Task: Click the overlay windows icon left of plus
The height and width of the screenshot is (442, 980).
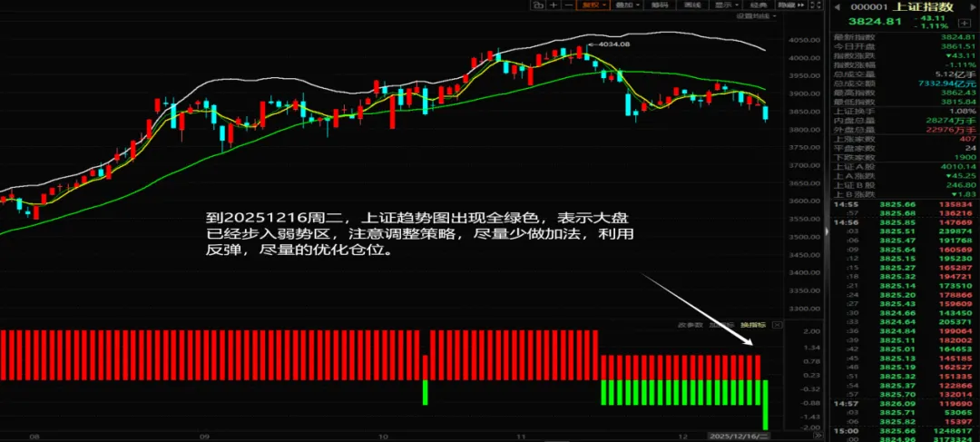Action: coord(537,5)
